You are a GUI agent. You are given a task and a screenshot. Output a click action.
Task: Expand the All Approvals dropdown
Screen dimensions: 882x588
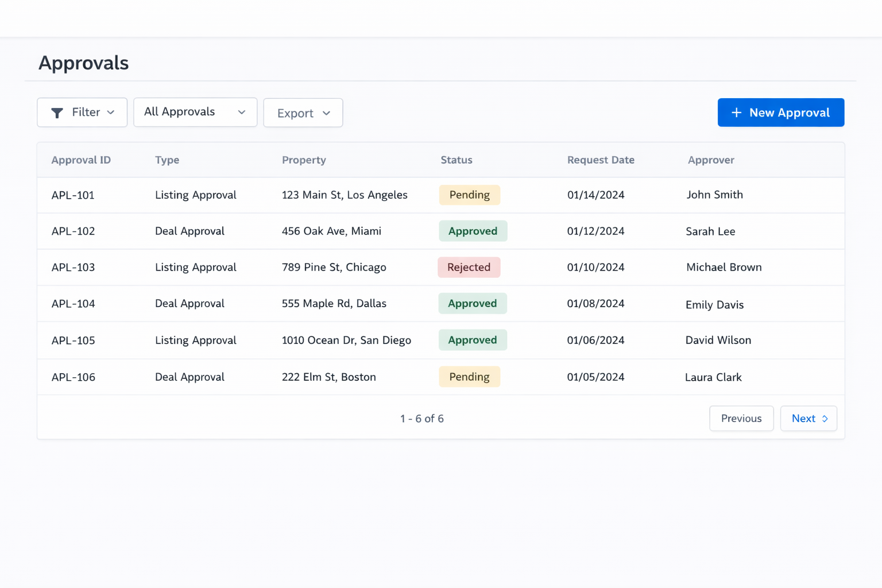[x=195, y=112]
